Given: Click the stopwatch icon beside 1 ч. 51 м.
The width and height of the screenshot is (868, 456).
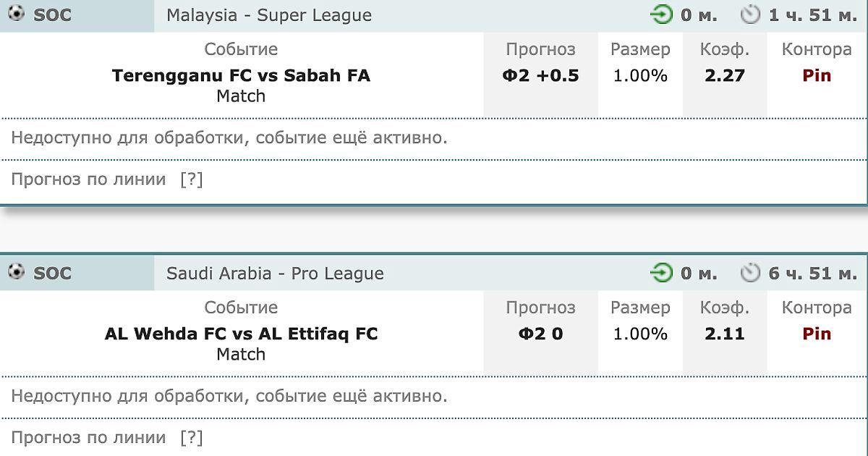Looking at the screenshot, I should coord(751,14).
